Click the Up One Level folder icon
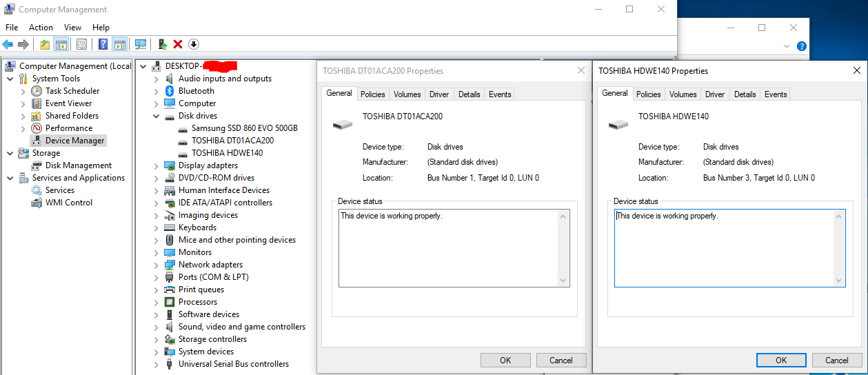Viewport: 868px width, 375px height. pos(45,44)
